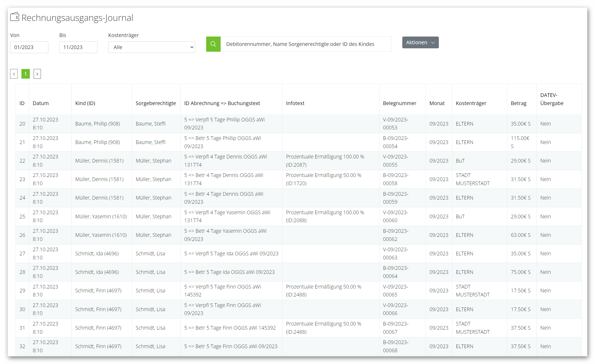Click the Von date field
Image resolution: width=595 pixels, height=364 pixels.
29,47
